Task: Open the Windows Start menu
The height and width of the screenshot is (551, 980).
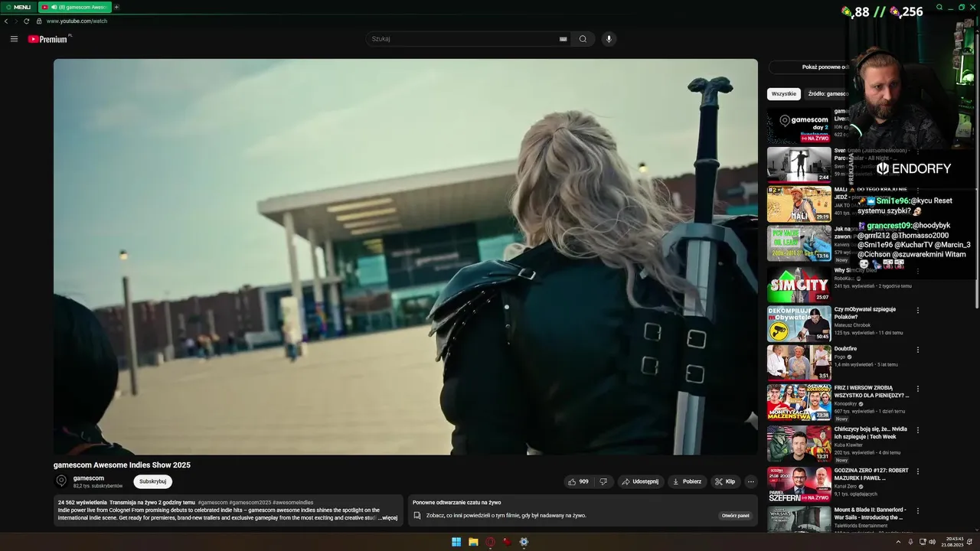Action: click(x=456, y=542)
